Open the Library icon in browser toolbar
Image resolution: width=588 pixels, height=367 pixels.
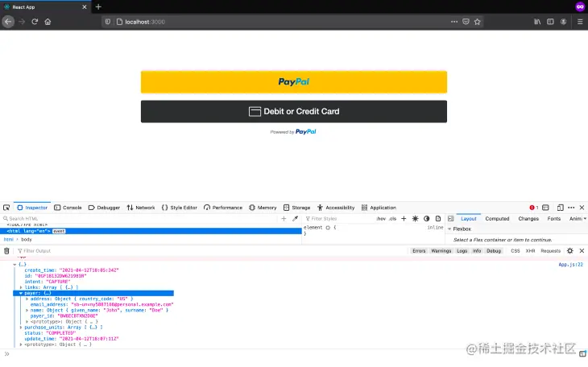click(537, 22)
